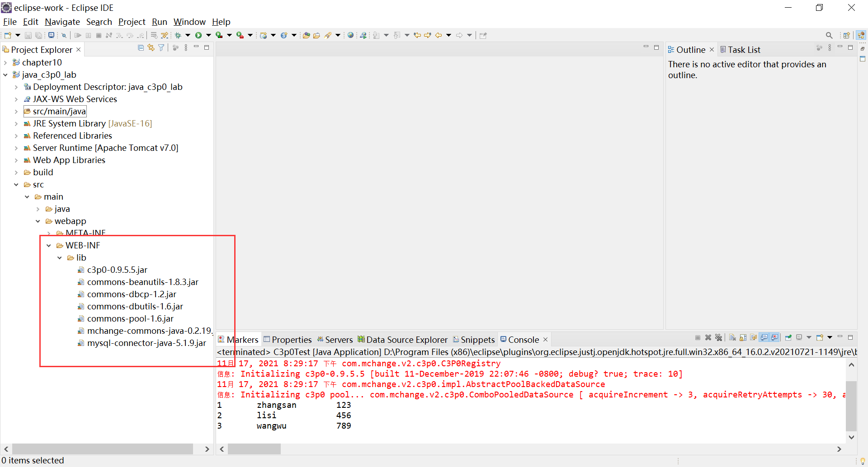
Task: Collapse the java_c3p0_lab project
Action: [x=5, y=75]
